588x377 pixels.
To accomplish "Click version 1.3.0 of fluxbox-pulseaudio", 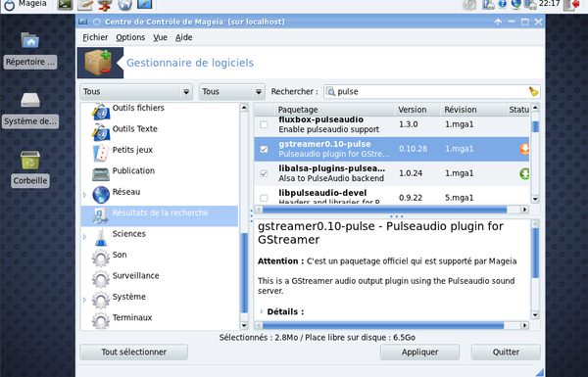I will (409, 124).
